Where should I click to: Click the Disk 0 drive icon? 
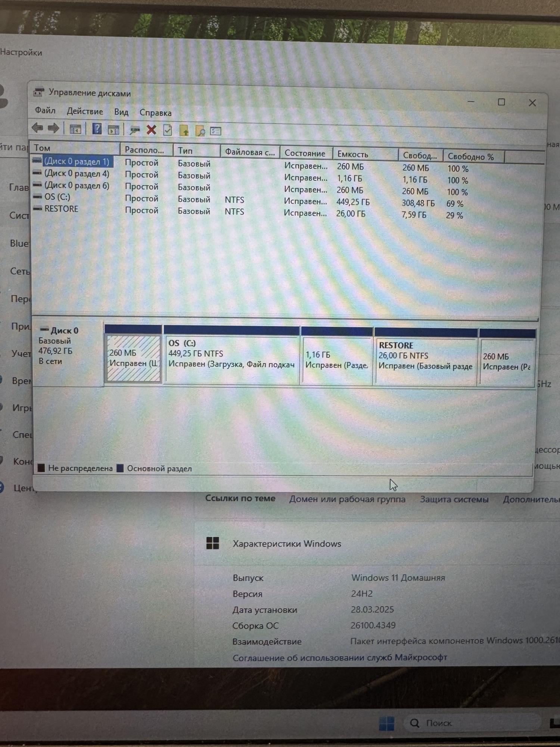coord(44,329)
